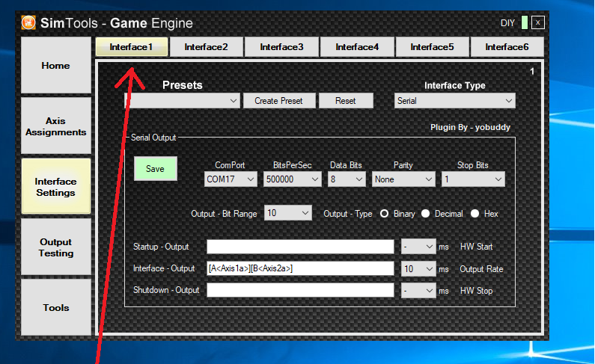Go to the Interface5 tab

432,47
